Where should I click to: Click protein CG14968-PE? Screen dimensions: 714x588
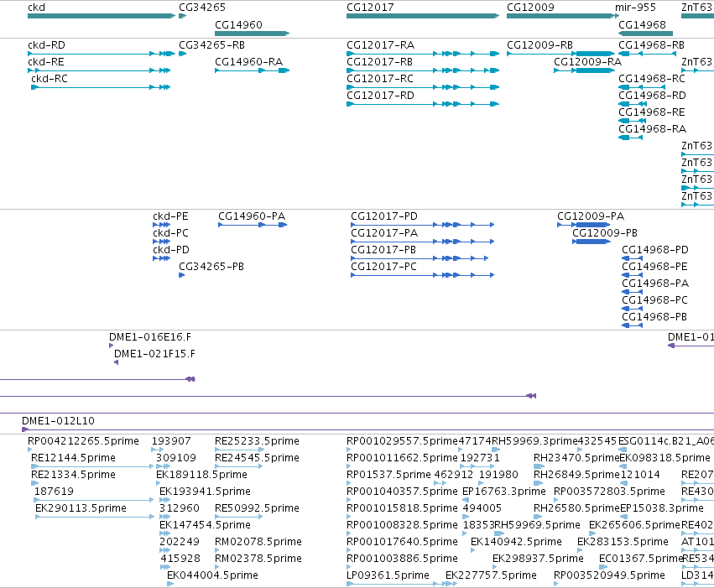point(654,267)
